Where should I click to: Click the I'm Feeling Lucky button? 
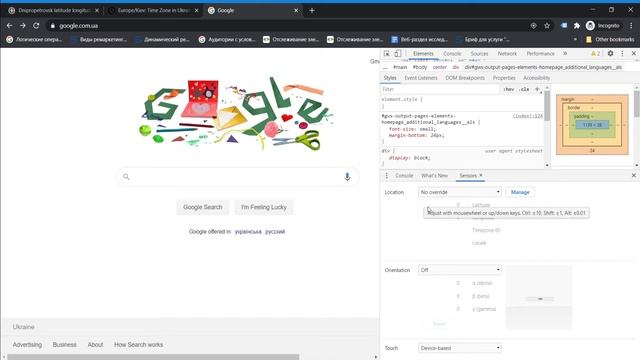tap(264, 207)
